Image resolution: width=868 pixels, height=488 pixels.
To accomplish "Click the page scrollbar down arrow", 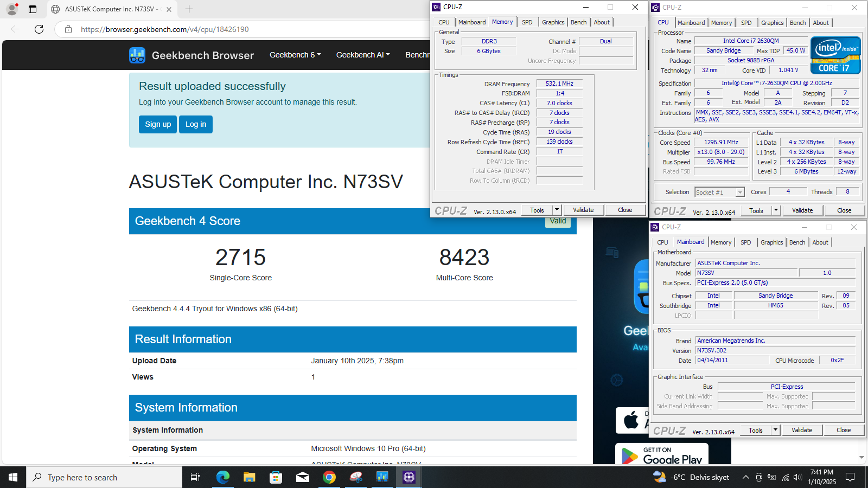I will coord(861,458).
